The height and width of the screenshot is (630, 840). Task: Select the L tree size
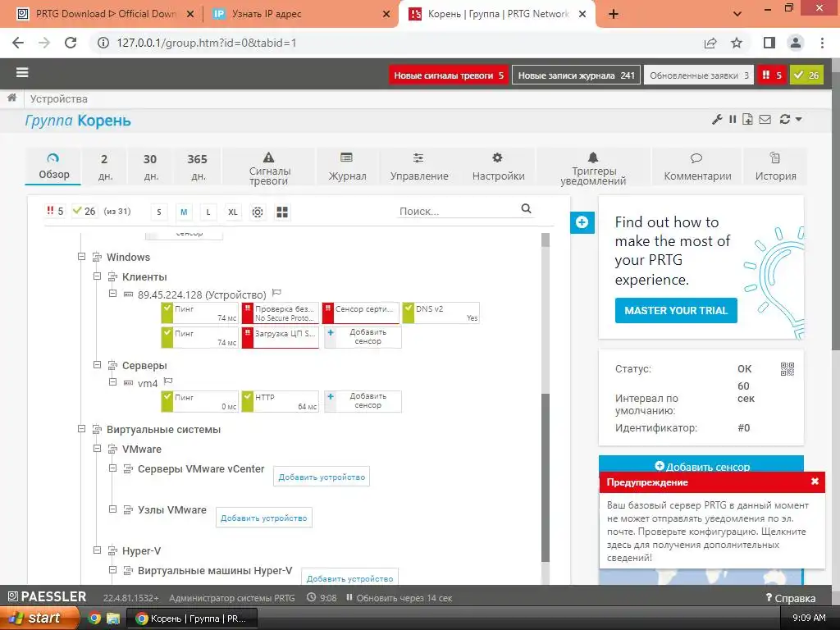208,212
